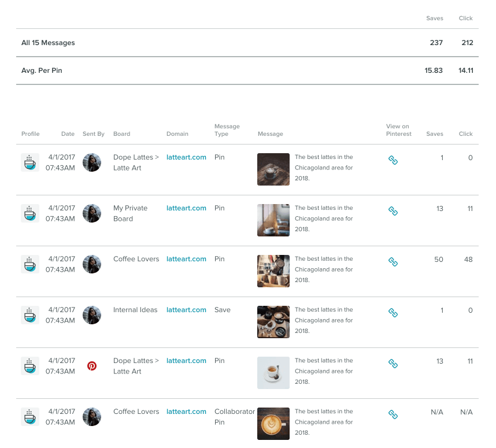Open latte thumbnail in first row
This screenshot has height=448, width=496.
(273, 169)
